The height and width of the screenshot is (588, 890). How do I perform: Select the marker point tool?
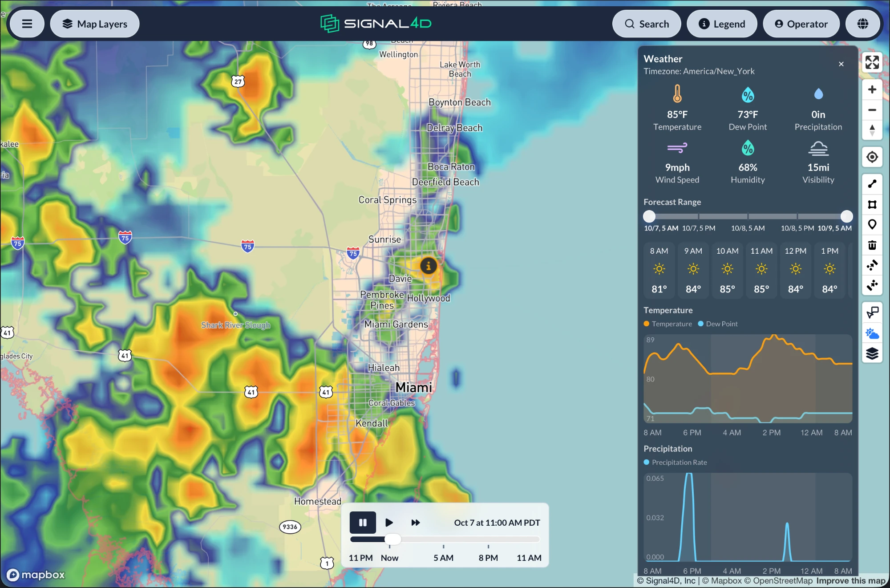tap(872, 225)
